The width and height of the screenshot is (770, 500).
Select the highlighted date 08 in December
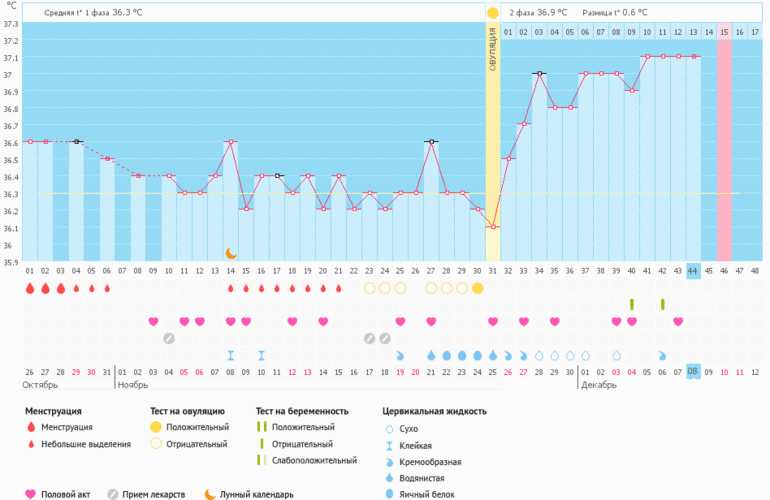click(693, 371)
